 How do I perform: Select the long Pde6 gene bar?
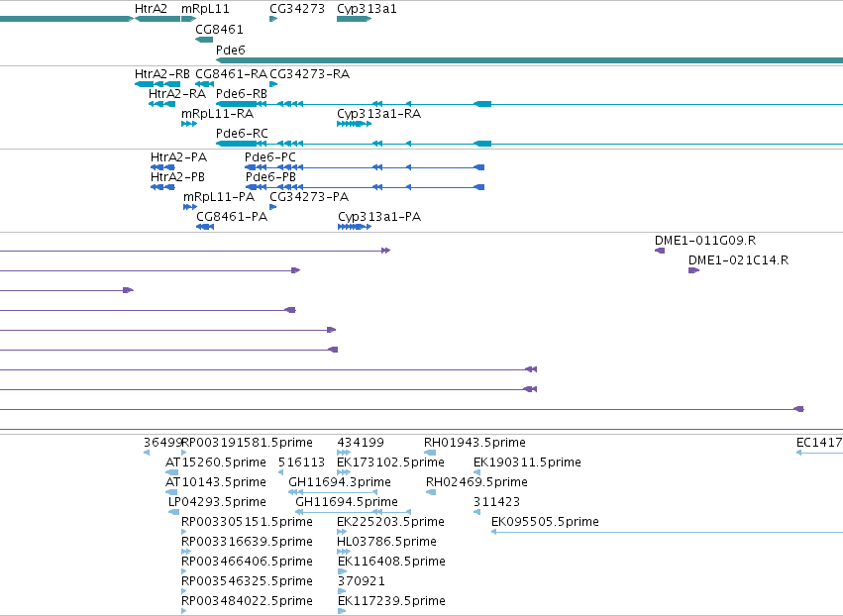pos(529,60)
